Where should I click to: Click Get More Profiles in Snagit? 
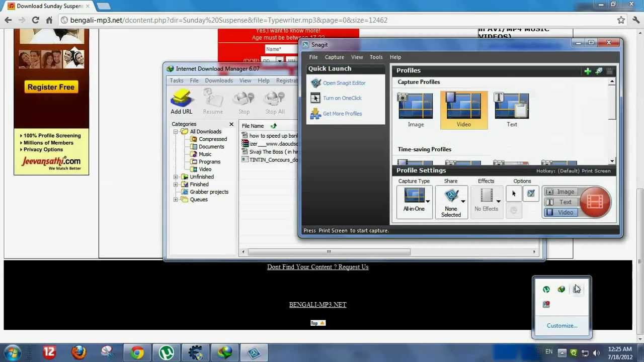342,114
